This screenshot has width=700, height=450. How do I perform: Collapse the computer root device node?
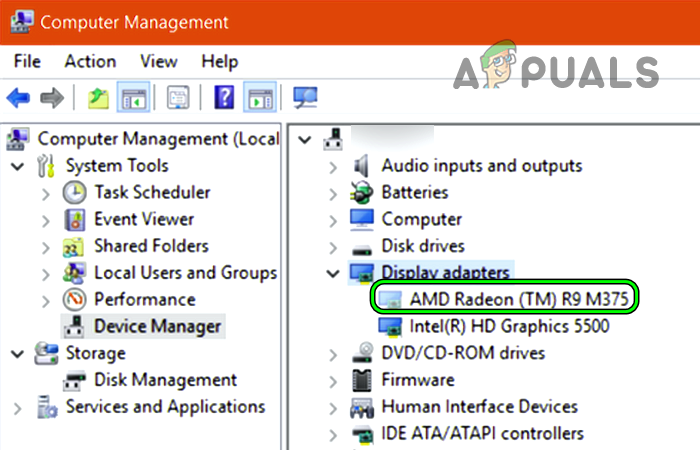point(305,140)
